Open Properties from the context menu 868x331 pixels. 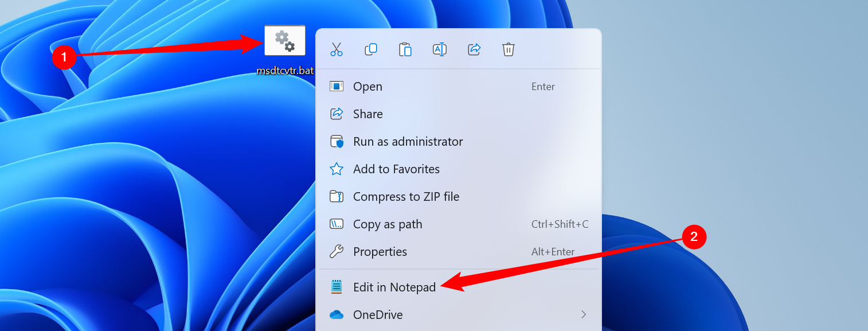(459, 252)
